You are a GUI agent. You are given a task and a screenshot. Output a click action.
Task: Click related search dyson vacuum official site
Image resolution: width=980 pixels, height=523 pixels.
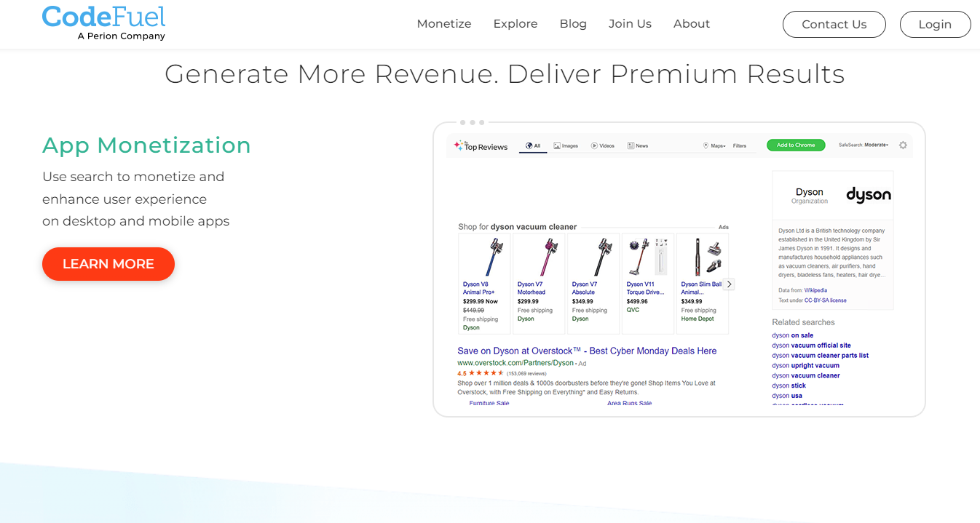click(x=811, y=346)
